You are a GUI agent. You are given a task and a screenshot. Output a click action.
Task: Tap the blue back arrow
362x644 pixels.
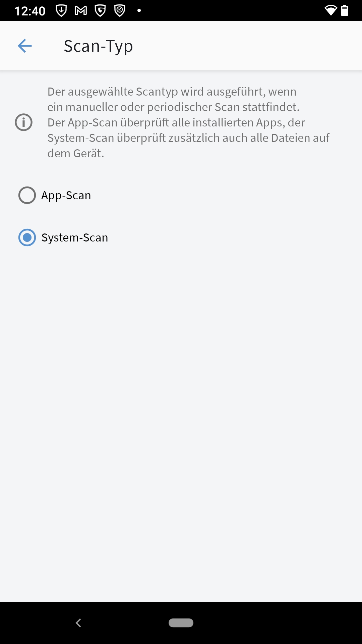pyautogui.click(x=24, y=46)
